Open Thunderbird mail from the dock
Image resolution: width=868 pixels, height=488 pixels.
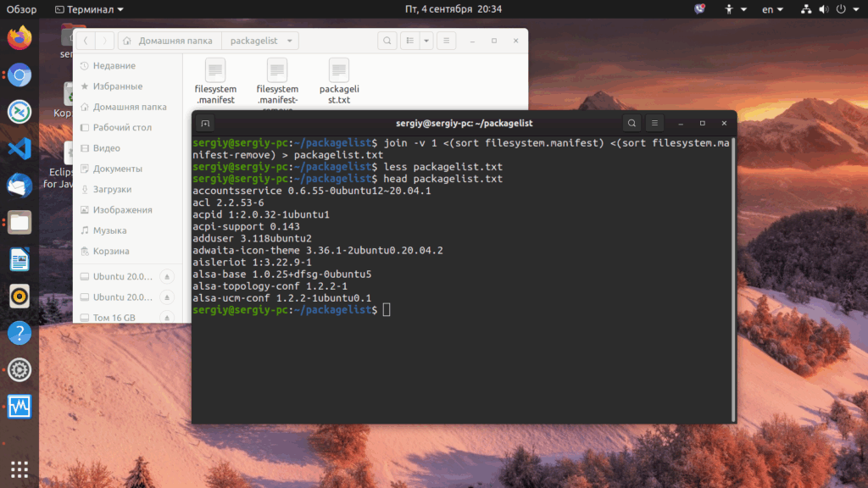coord(19,186)
